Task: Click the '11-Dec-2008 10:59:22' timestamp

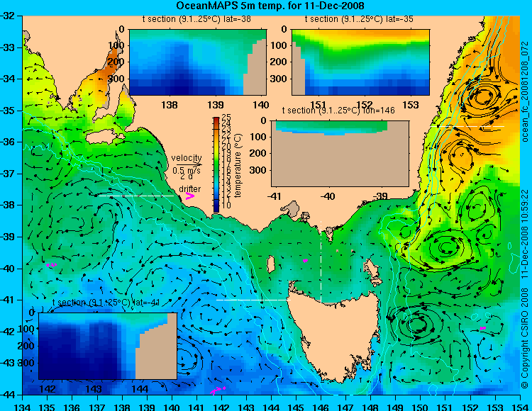Action: 525,234
